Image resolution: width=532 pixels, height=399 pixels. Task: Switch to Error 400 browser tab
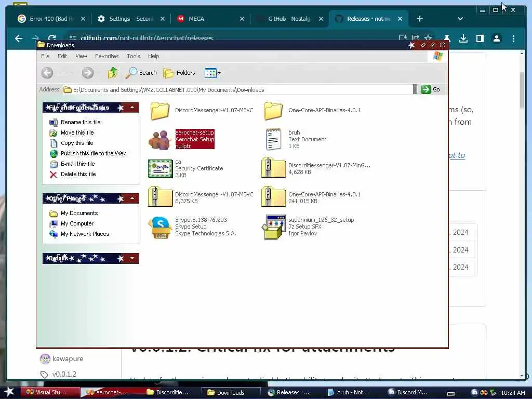point(51,19)
